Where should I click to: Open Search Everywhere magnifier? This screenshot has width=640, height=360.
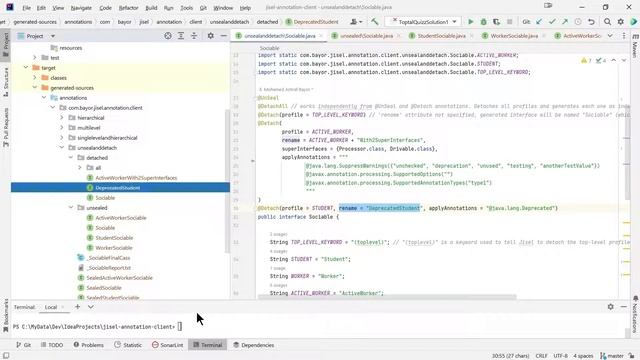pos(607,22)
